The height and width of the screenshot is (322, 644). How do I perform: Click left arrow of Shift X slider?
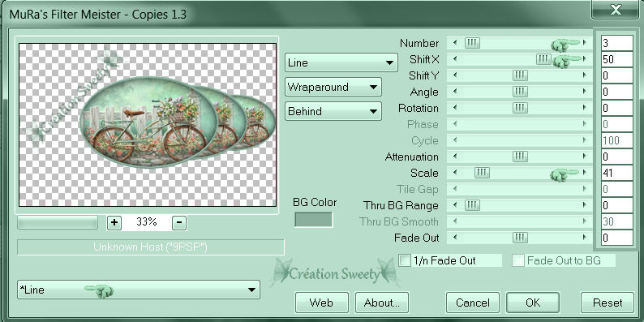(x=455, y=59)
